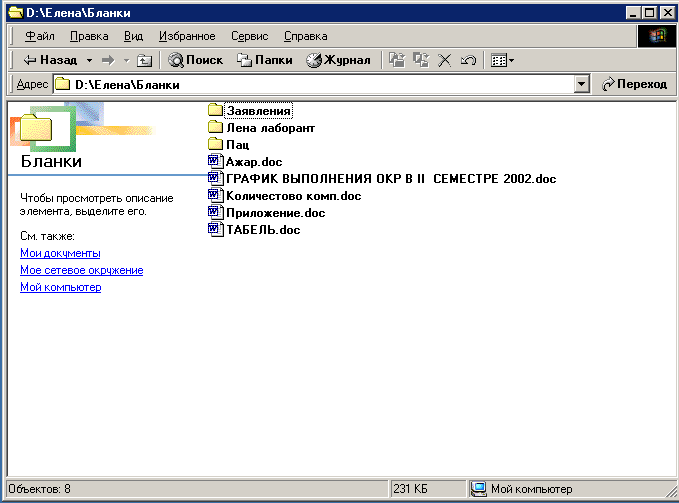Click the file name Количестово комп.doc
This screenshot has width=679, height=503.
(x=294, y=196)
